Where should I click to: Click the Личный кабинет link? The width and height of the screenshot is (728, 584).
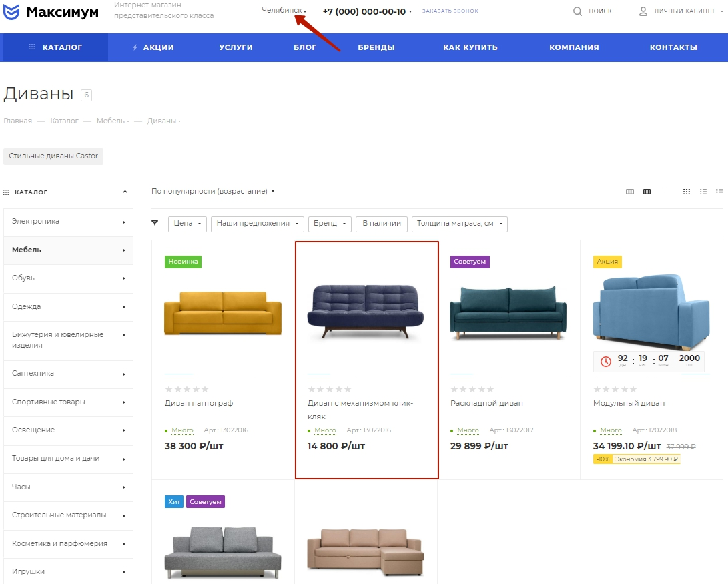(x=685, y=11)
